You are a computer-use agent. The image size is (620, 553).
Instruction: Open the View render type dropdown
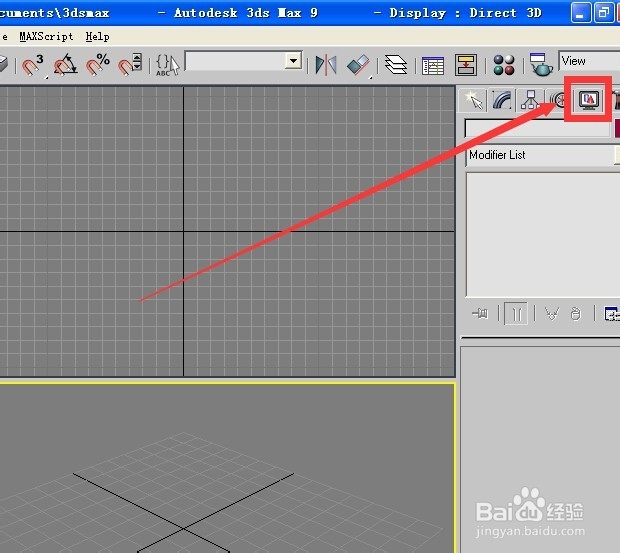coord(589,61)
